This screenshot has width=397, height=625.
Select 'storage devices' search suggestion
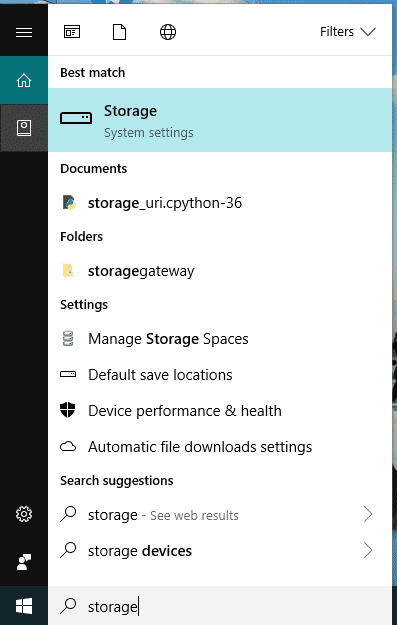220,551
